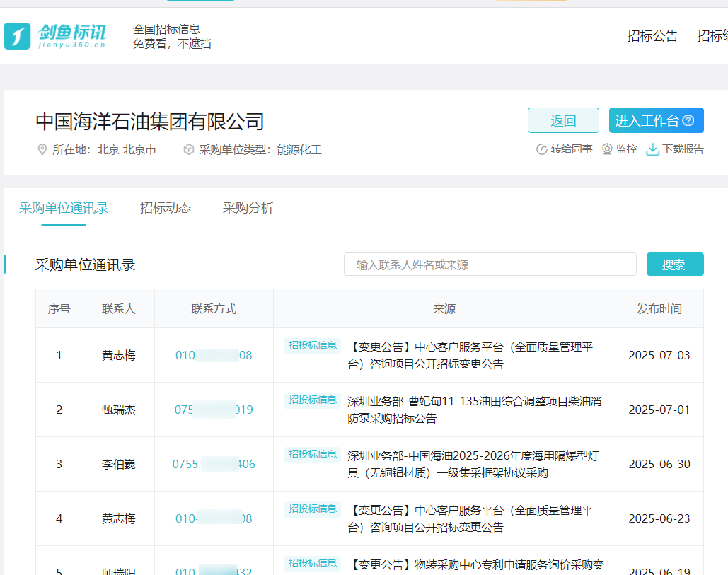This screenshot has height=575, width=728.
Task: Click the 监控 monitor icon
Action: 607,149
